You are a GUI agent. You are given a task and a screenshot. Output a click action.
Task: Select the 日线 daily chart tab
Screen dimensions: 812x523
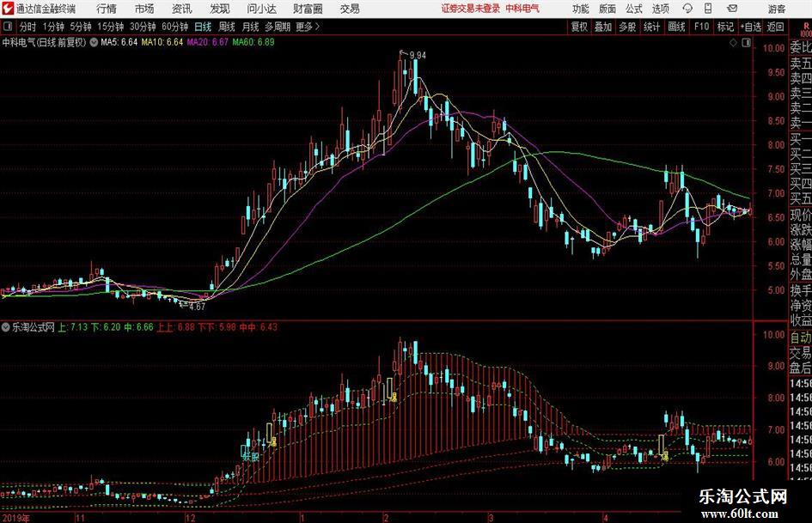pos(203,27)
